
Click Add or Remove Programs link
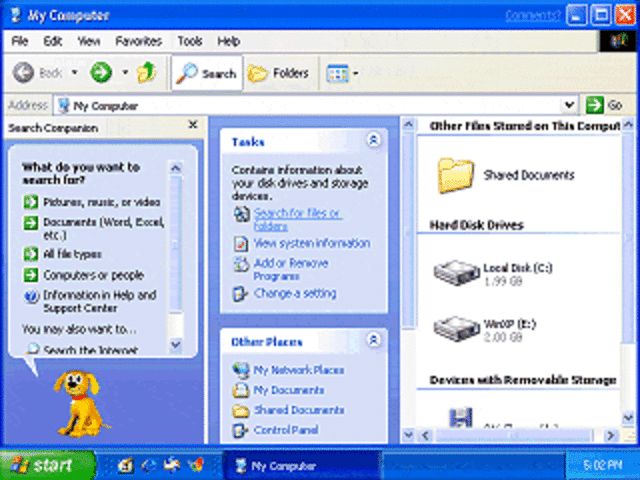tap(291, 269)
